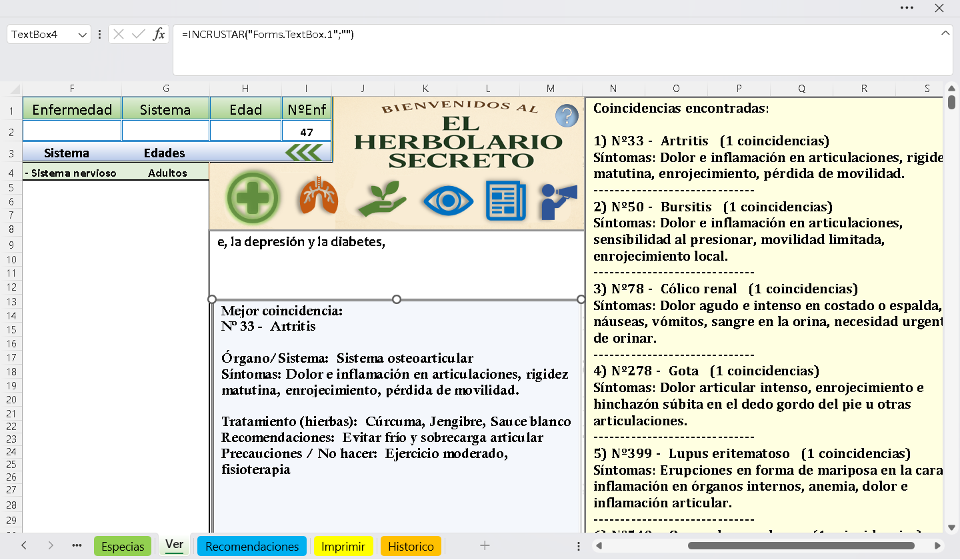Click the insert function fx icon
This screenshot has width=960, height=560.
point(159,35)
